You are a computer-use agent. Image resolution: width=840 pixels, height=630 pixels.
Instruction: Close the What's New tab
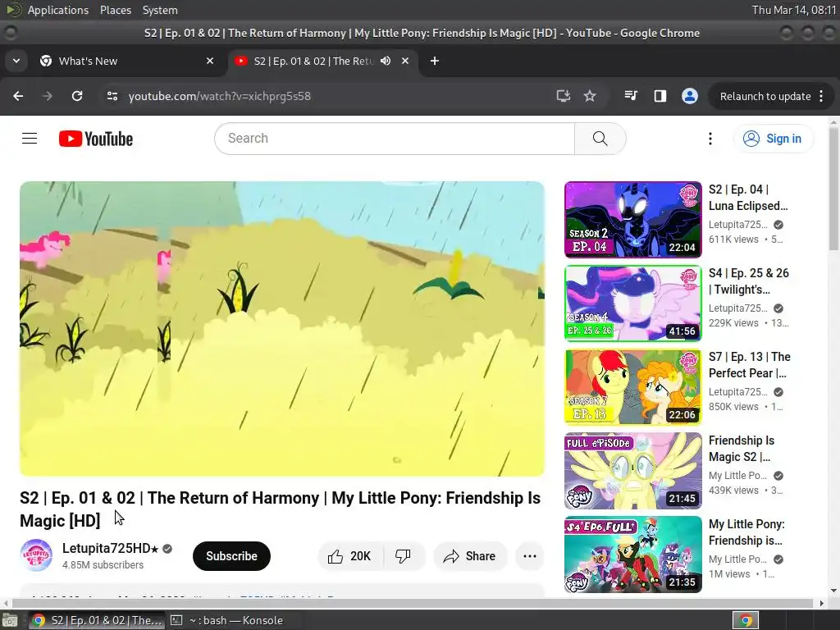tap(210, 61)
